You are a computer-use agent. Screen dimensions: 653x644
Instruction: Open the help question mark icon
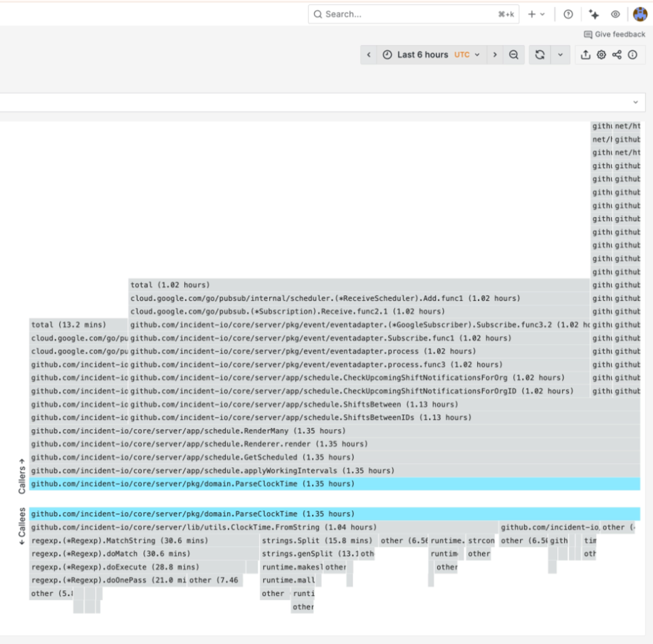point(568,14)
